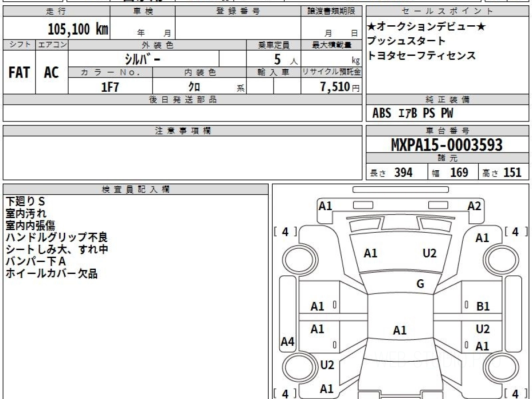This screenshot has height=399, width=532.
Task: Select length value 長さ 394
Action: 391,172
